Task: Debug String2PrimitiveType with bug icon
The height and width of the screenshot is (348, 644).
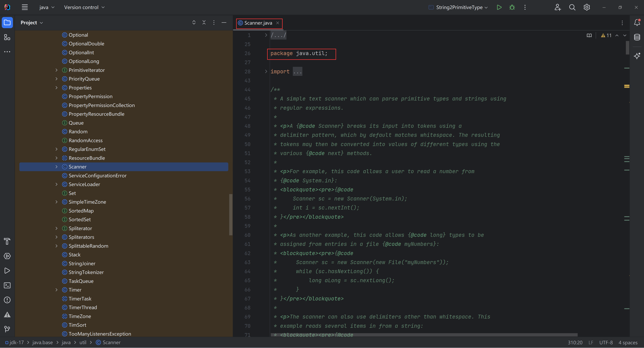Action: click(x=512, y=7)
